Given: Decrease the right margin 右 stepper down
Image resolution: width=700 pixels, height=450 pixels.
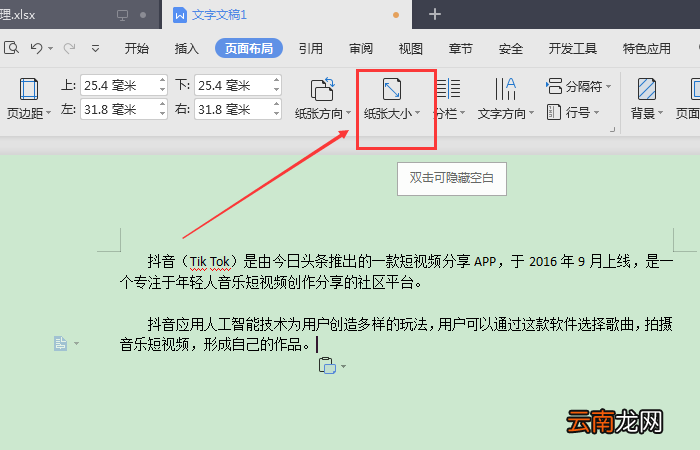Looking at the screenshot, I should pyautogui.click(x=277, y=114).
